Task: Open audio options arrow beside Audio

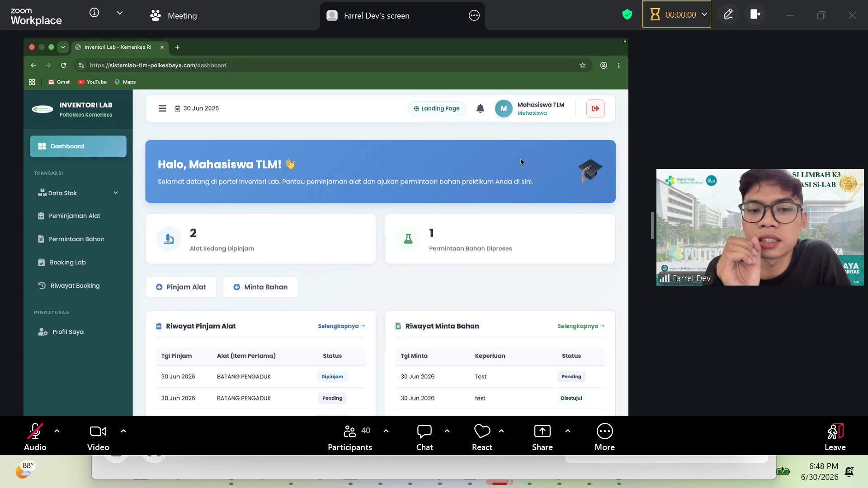Action: [x=57, y=431]
